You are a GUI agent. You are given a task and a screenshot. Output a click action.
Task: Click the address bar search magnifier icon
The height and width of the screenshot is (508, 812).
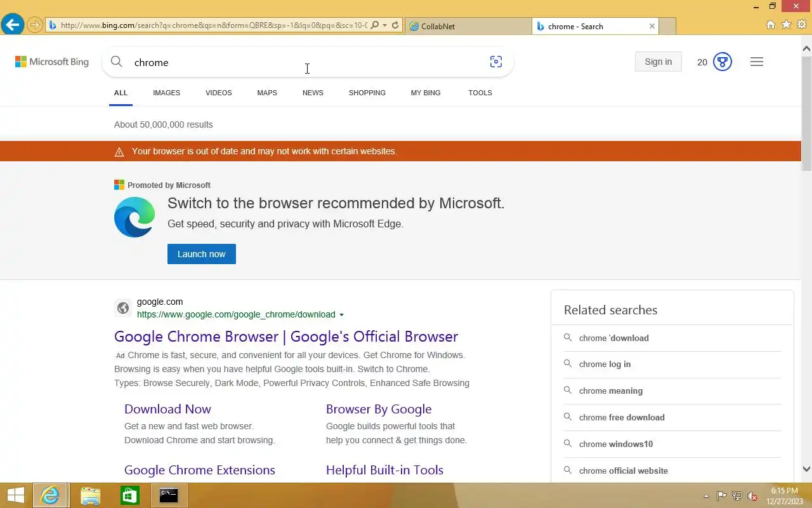[x=374, y=25]
